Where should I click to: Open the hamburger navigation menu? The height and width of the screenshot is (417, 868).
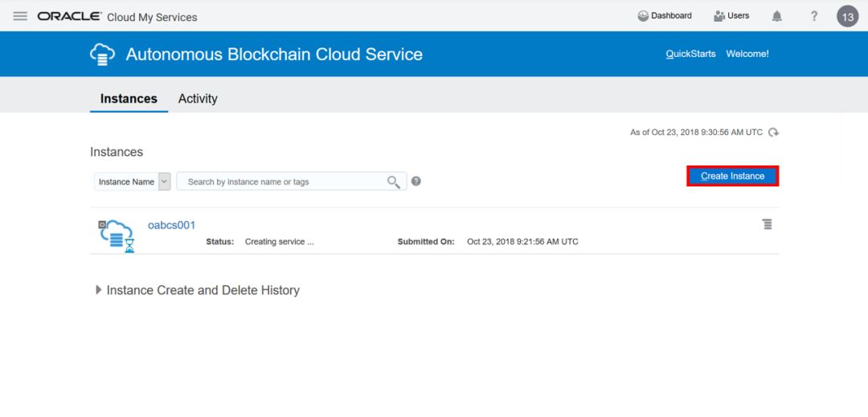point(20,16)
